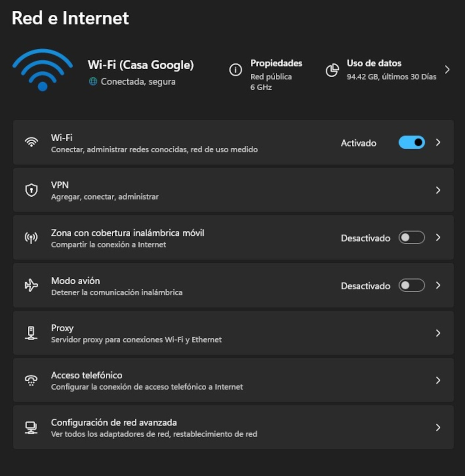Click the Proxy server icon

tap(32, 332)
